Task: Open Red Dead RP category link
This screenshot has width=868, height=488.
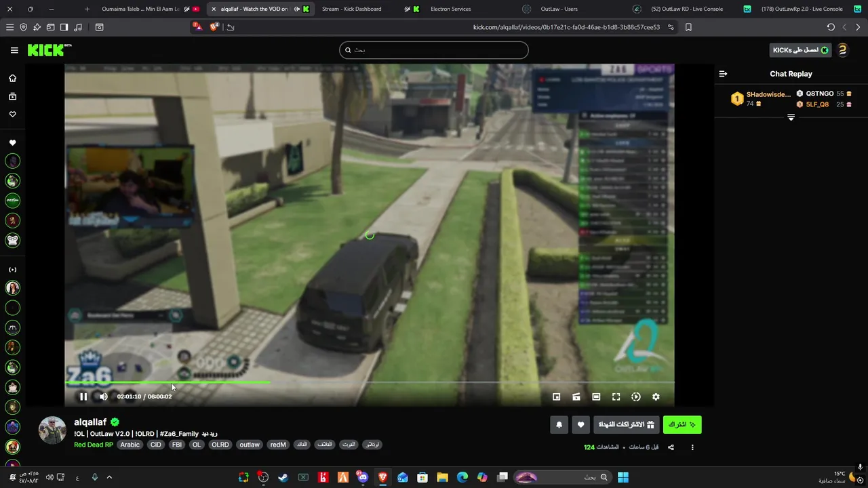Action: [94, 445]
